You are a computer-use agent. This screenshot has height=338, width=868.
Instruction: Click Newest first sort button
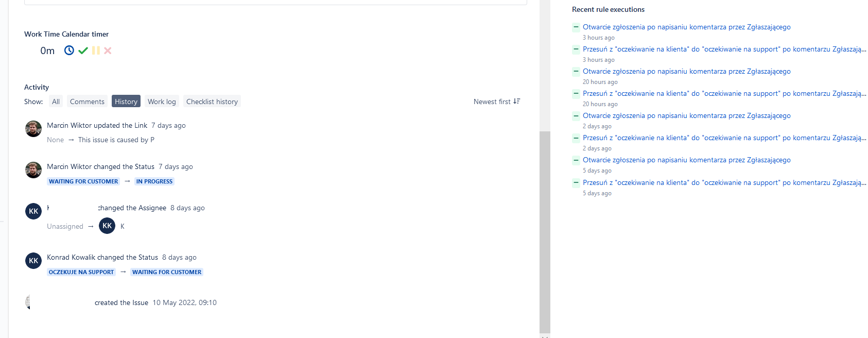pyautogui.click(x=497, y=102)
